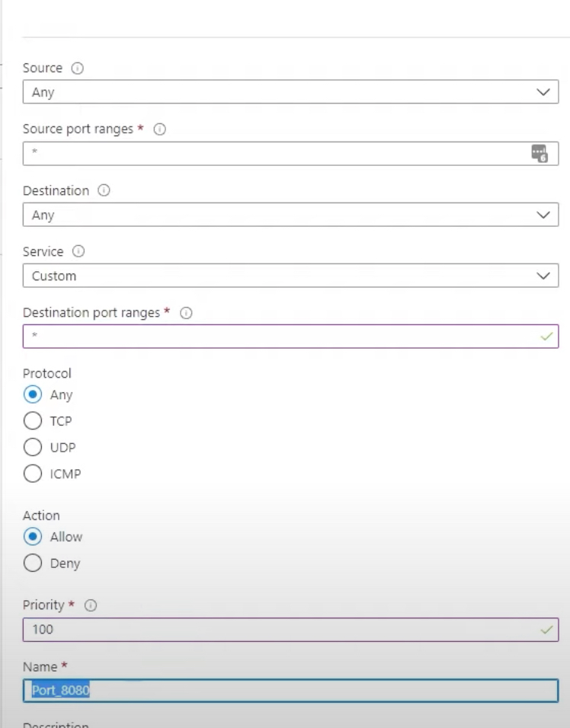Open the Source dropdown
570x728 pixels.
290,93
